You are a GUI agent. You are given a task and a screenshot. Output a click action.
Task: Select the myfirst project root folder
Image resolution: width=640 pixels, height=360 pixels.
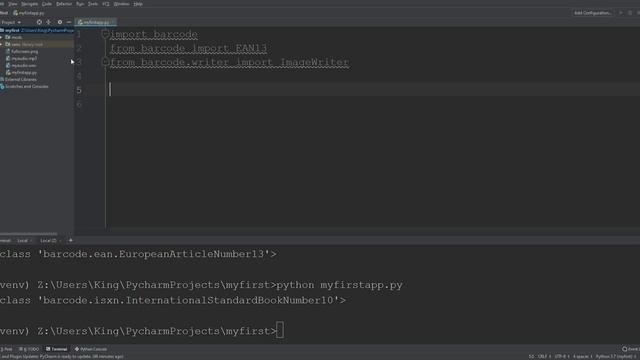(37, 30)
